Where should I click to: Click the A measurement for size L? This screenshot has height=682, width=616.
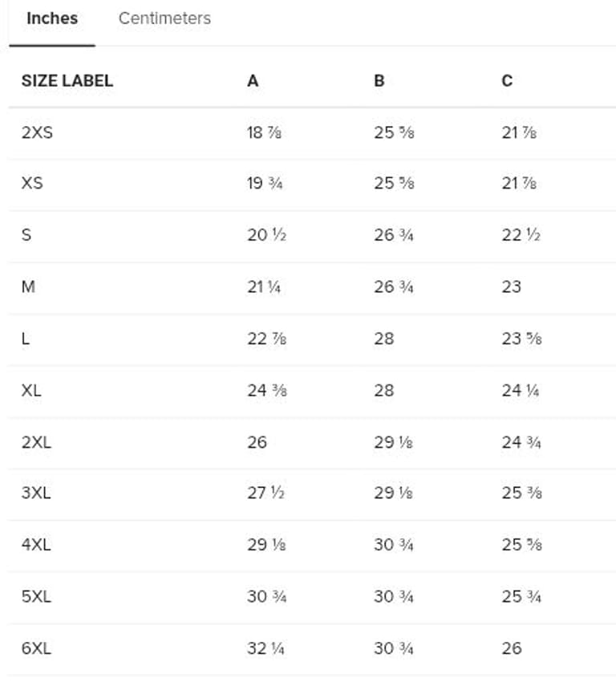(266, 339)
